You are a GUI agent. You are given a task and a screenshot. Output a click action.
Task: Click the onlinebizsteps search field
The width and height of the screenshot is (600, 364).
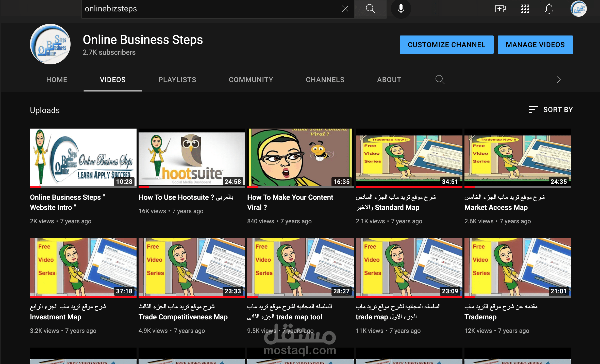(x=211, y=9)
